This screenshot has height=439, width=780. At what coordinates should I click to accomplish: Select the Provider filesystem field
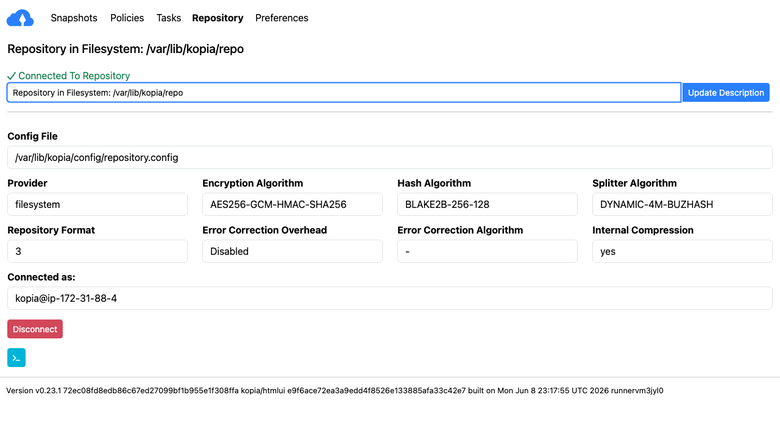(x=98, y=204)
